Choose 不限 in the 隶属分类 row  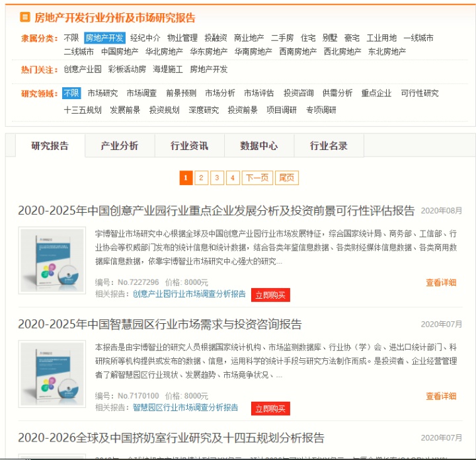click(71, 38)
